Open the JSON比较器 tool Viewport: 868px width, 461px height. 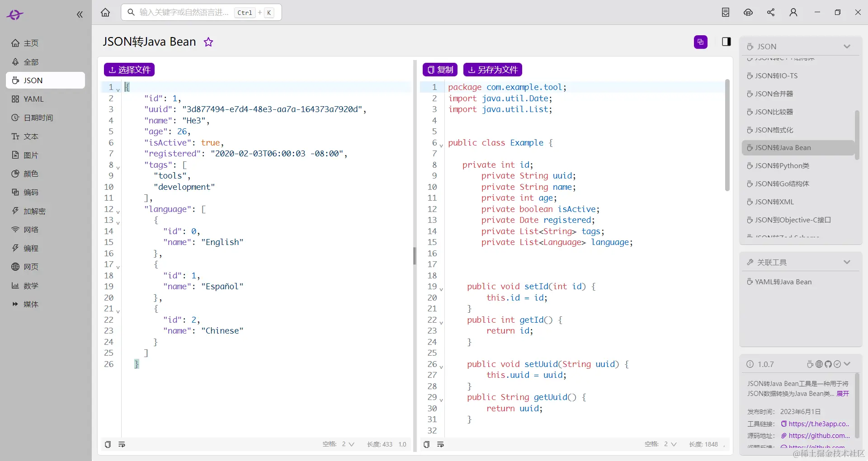pos(798,112)
